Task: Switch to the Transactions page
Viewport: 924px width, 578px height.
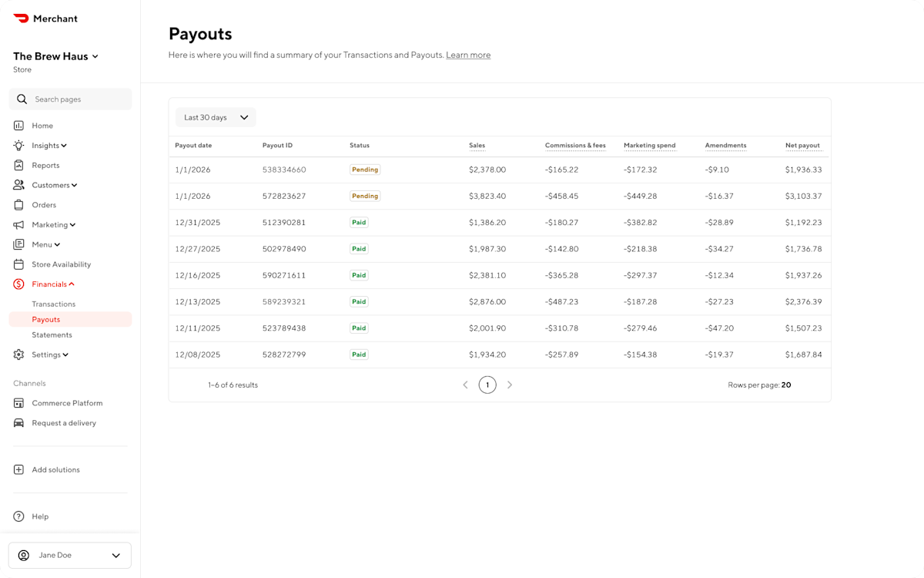Action: pos(53,304)
